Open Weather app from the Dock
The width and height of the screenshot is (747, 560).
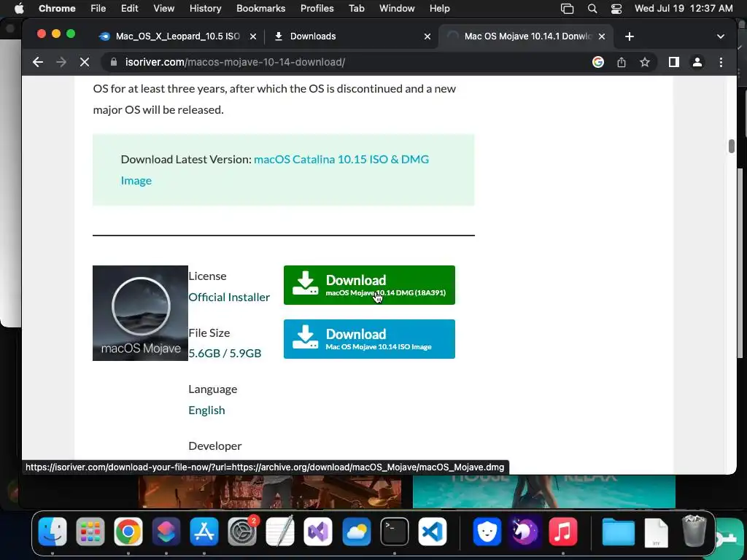point(356,532)
